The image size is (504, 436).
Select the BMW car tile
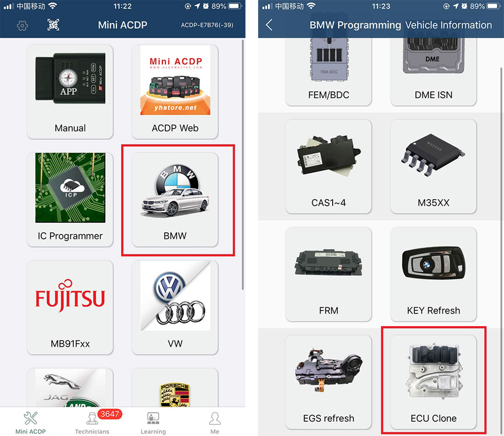point(175,200)
